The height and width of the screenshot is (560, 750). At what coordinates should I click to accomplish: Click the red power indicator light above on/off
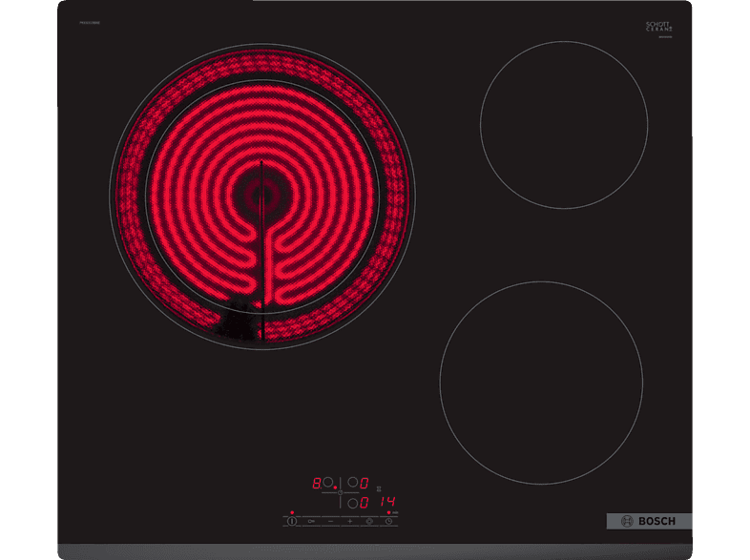coord(292,512)
